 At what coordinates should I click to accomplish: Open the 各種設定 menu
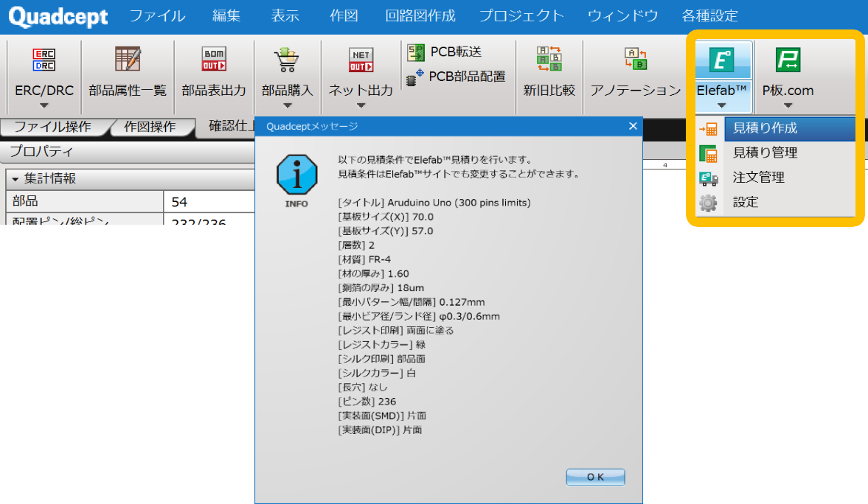pos(709,15)
